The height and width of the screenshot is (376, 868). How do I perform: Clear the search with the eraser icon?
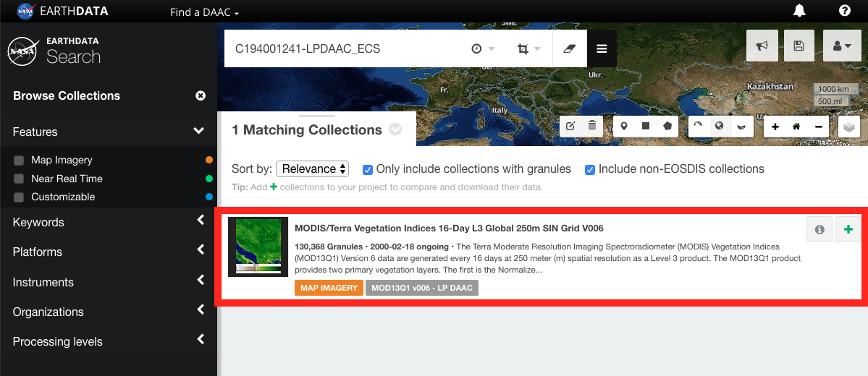coord(570,48)
